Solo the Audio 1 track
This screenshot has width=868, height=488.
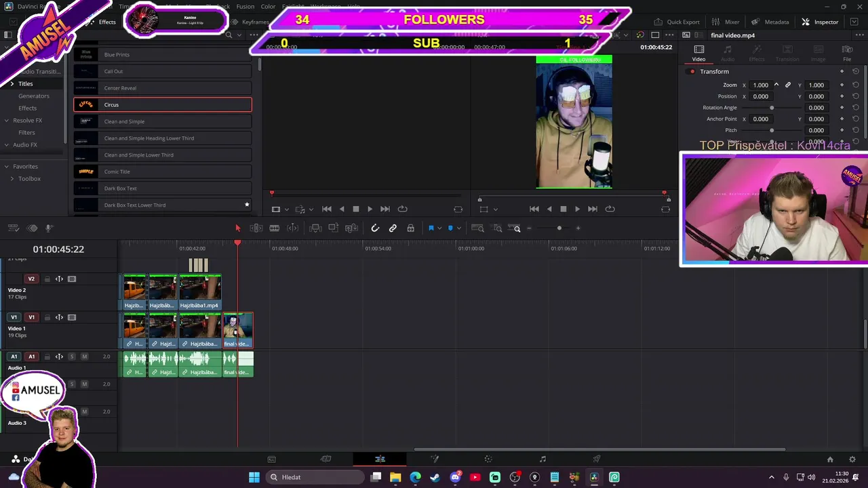(x=72, y=357)
